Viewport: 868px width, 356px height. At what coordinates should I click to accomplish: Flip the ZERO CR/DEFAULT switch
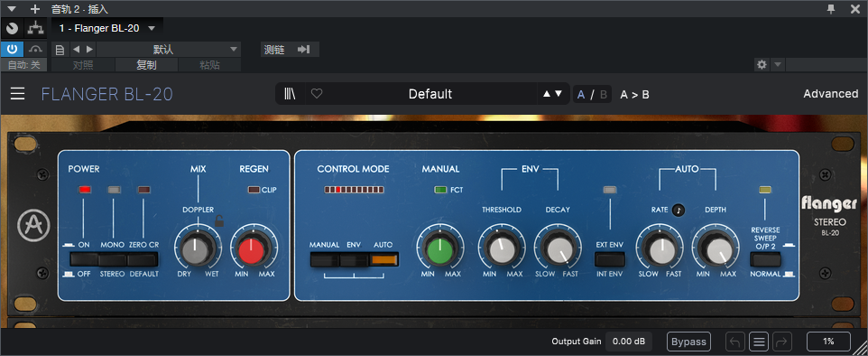point(143,259)
